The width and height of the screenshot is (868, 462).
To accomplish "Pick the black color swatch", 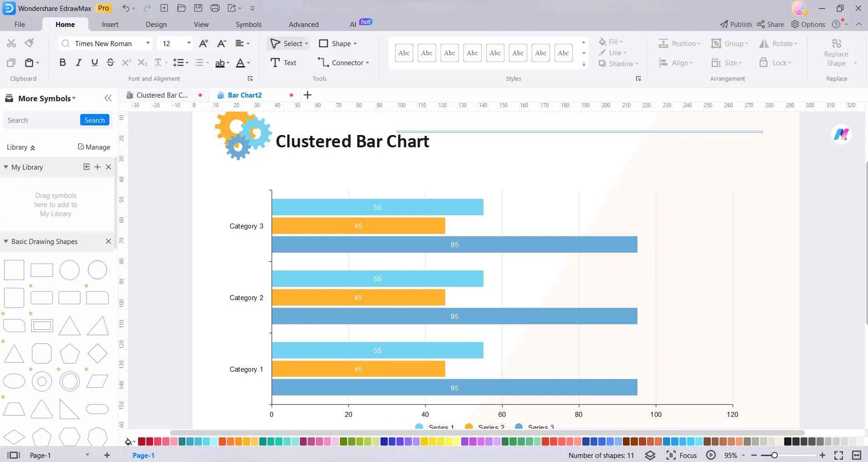I will pos(788,441).
